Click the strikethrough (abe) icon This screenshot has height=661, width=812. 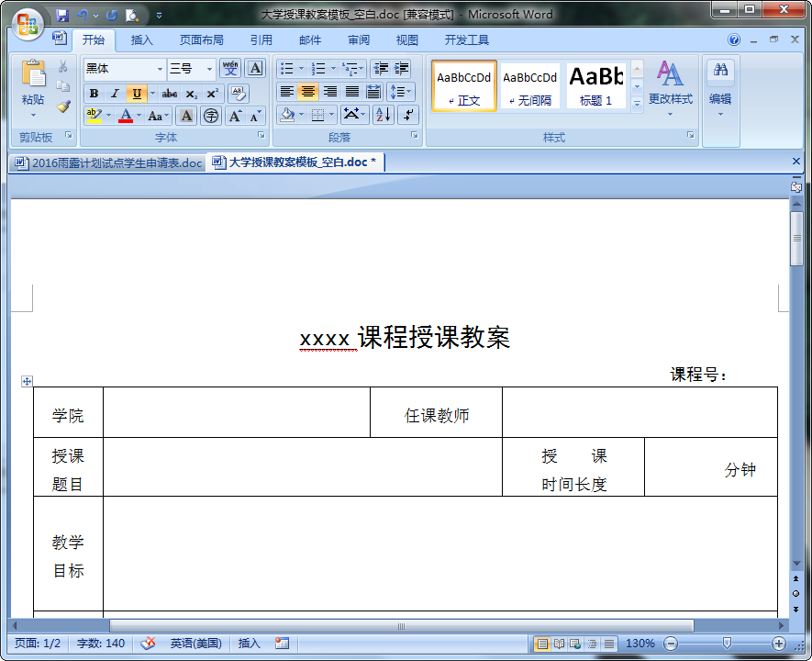point(169,93)
